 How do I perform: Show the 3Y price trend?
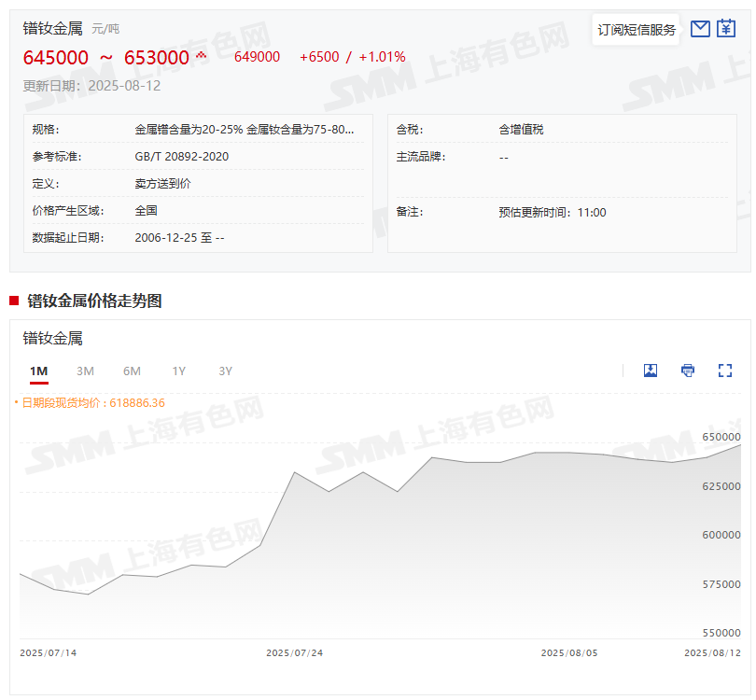click(225, 371)
